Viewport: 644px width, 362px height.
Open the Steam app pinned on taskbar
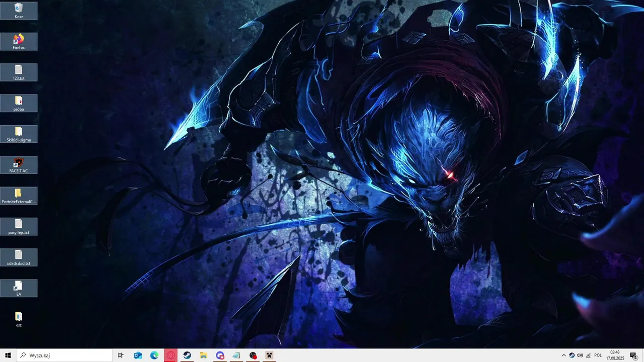pyautogui.click(x=187, y=355)
